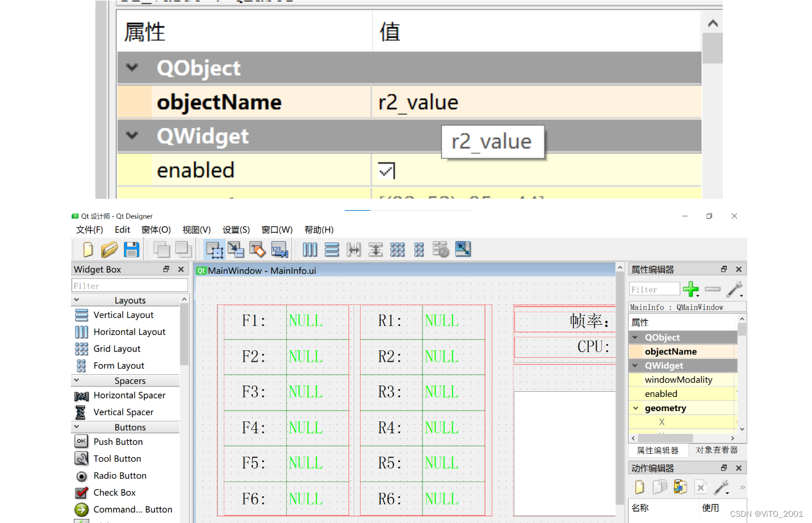Click the copy actions icon in 动作编辑器

click(x=659, y=487)
